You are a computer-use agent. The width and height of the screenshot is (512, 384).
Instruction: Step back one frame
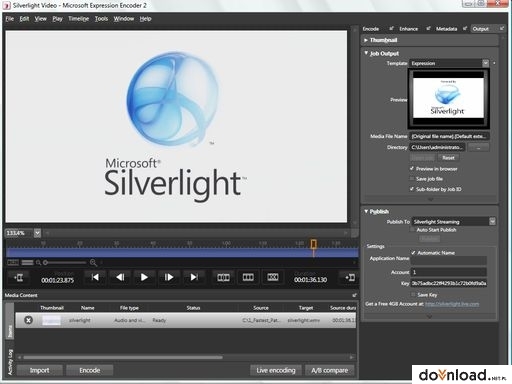tap(120, 277)
